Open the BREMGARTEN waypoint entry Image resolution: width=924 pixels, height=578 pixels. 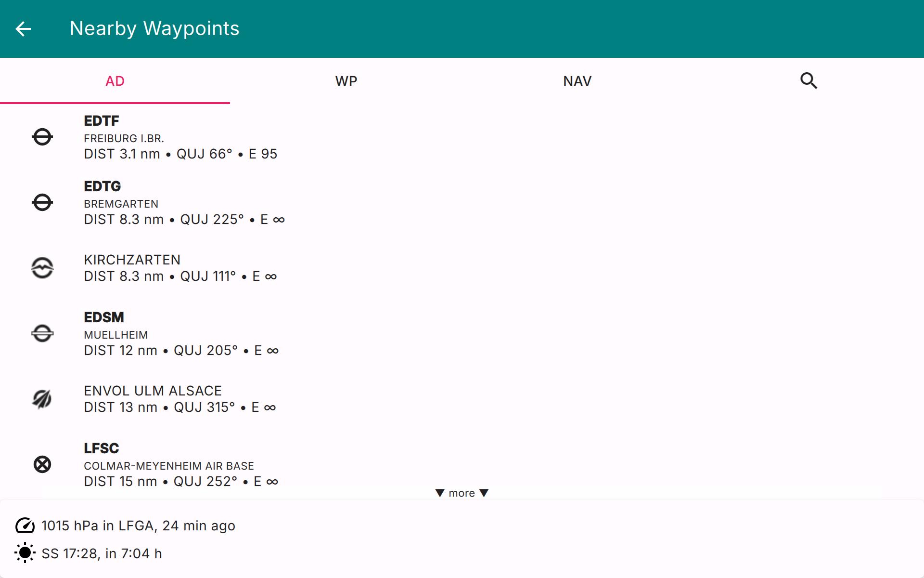coord(121,204)
